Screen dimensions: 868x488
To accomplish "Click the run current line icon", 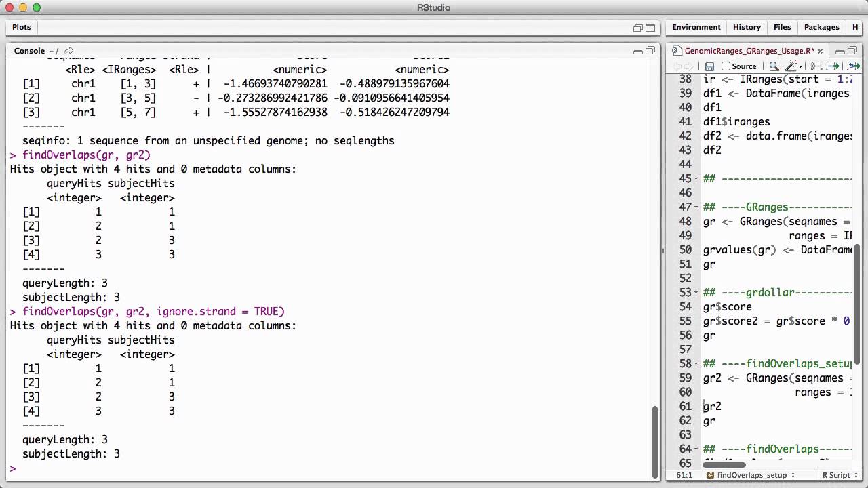I will point(833,66).
